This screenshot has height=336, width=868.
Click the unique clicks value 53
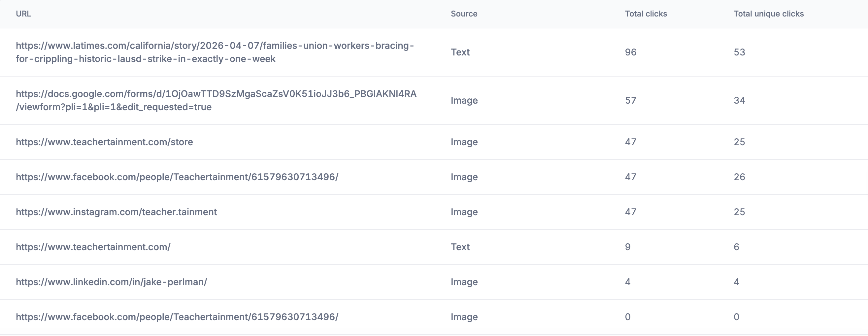(x=739, y=52)
